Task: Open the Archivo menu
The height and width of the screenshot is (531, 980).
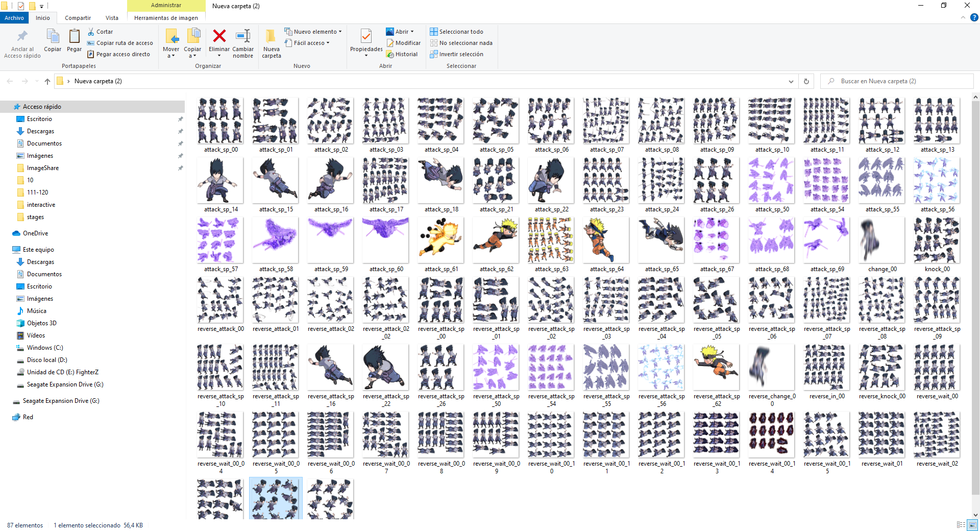Action: coord(14,18)
